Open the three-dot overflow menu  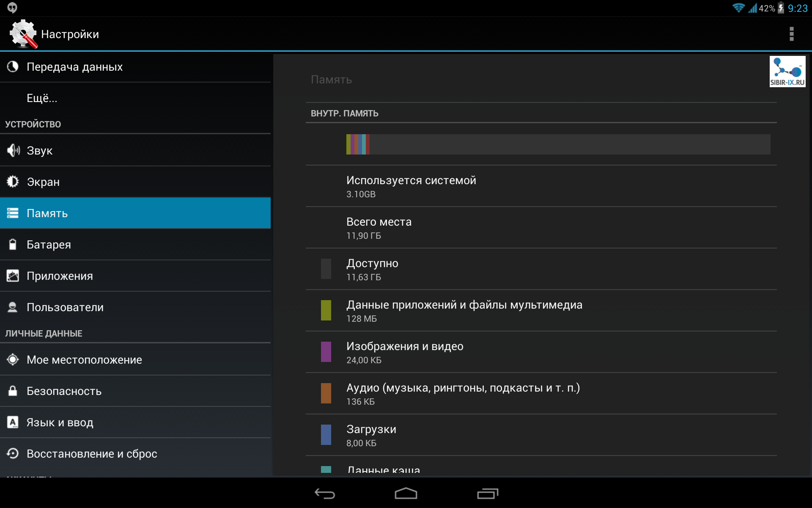coord(791,34)
